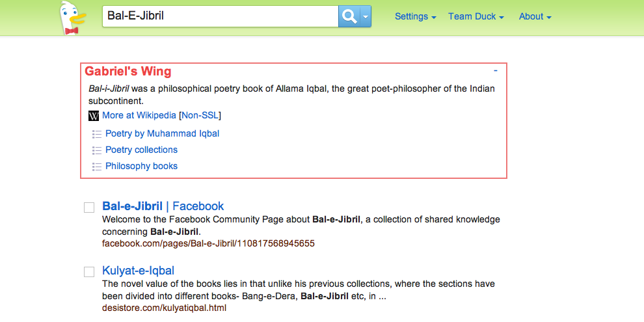The width and height of the screenshot is (644, 322).
Task: Open the About menu
Action: pos(535,16)
